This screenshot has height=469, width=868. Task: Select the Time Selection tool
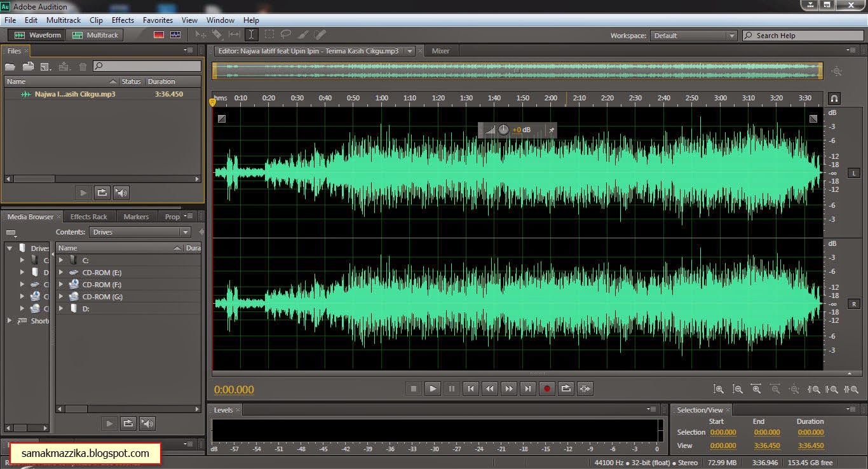251,35
